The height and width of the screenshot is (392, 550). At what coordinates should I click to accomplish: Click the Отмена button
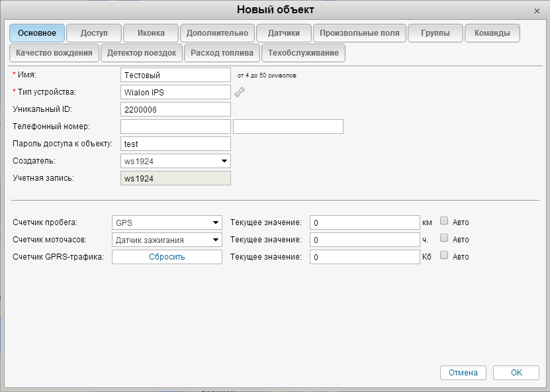coord(463,373)
